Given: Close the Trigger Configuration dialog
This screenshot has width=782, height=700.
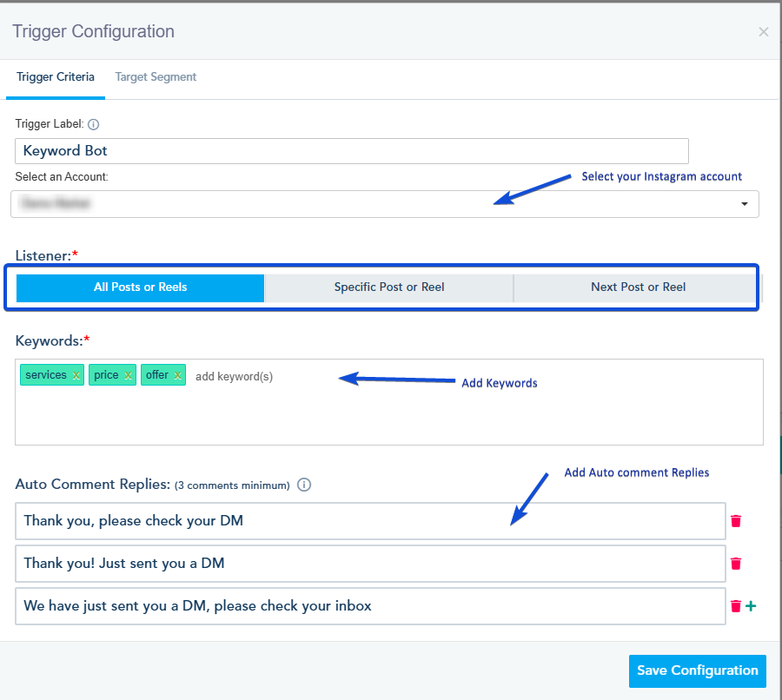Looking at the screenshot, I should pos(763,32).
